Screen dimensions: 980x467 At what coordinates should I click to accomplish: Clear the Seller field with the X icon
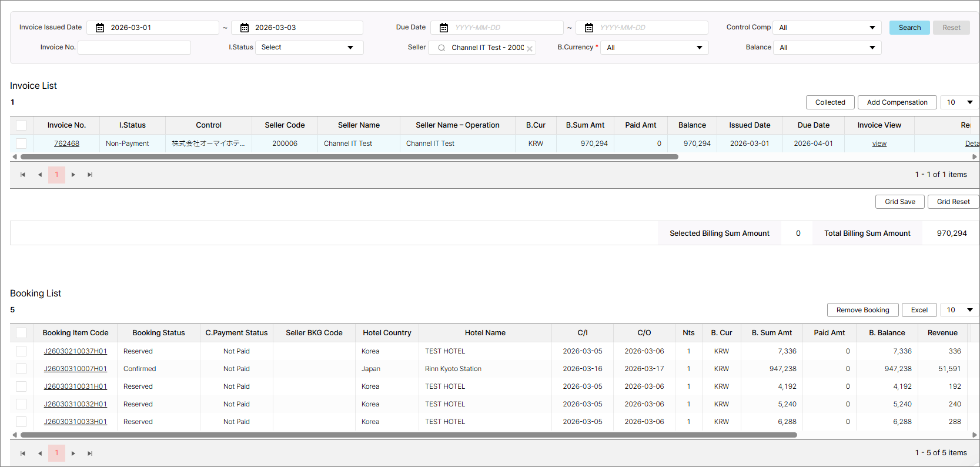pos(530,48)
